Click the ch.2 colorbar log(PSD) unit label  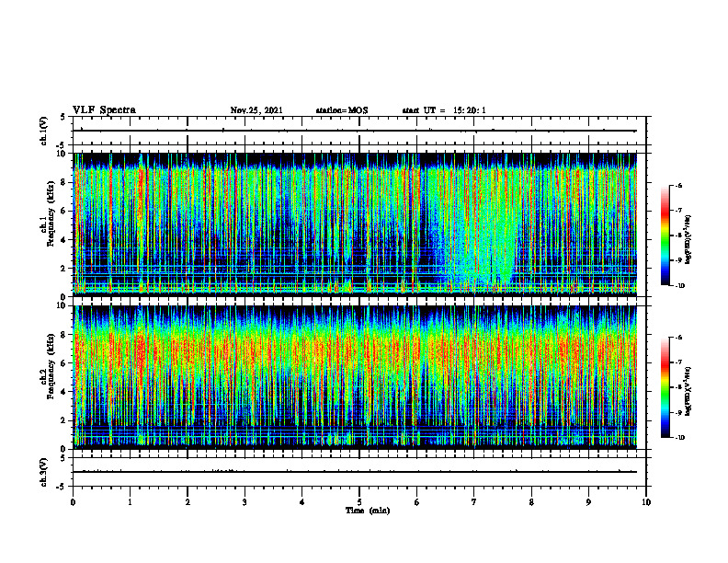click(688, 391)
